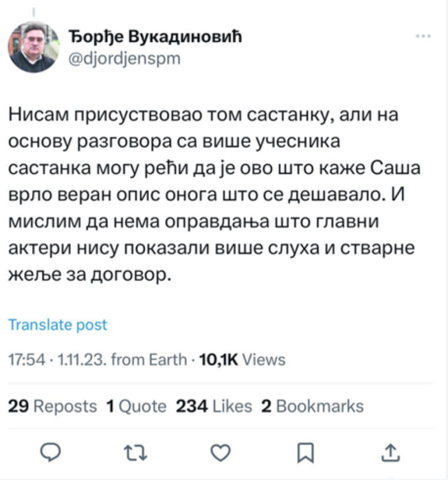Show the 29 Reposts list
This screenshot has width=448, height=480.
(x=53, y=406)
